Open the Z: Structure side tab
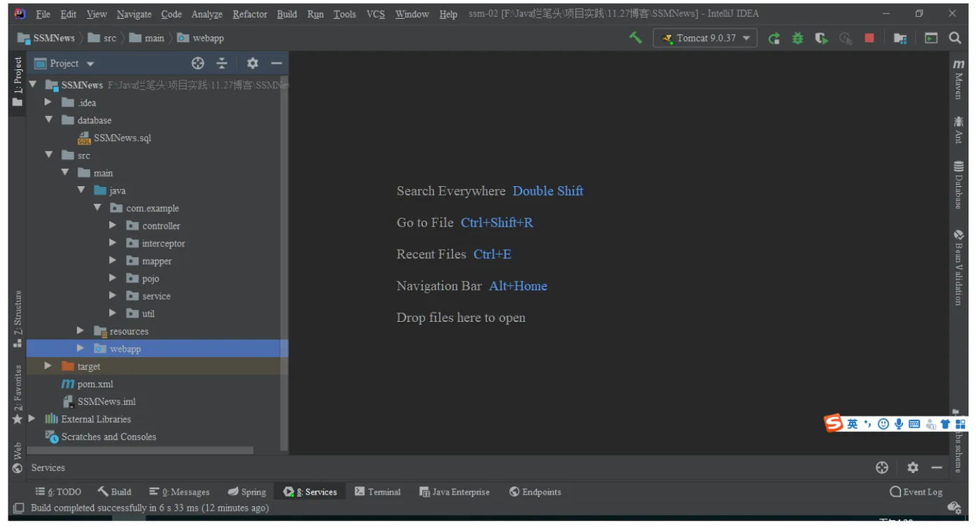980x527 pixels. tap(17, 318)
